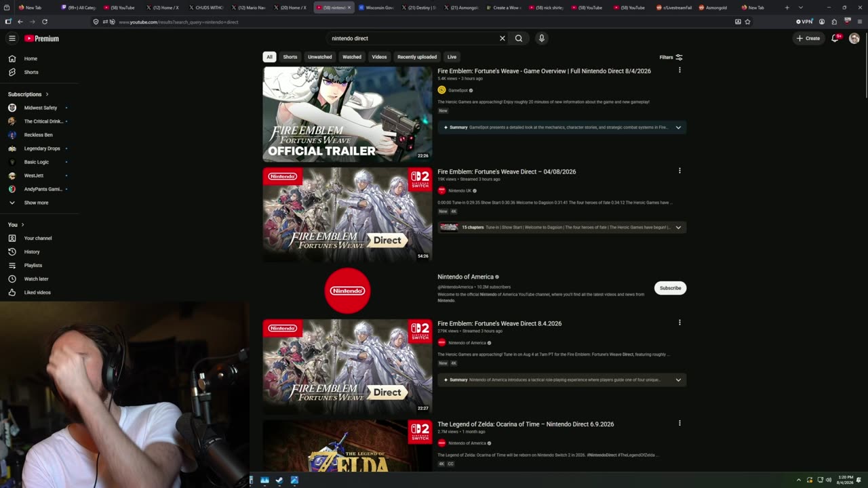Open options for Fortune's Weave Direct 04/08/2026

[x=679, y=171]
